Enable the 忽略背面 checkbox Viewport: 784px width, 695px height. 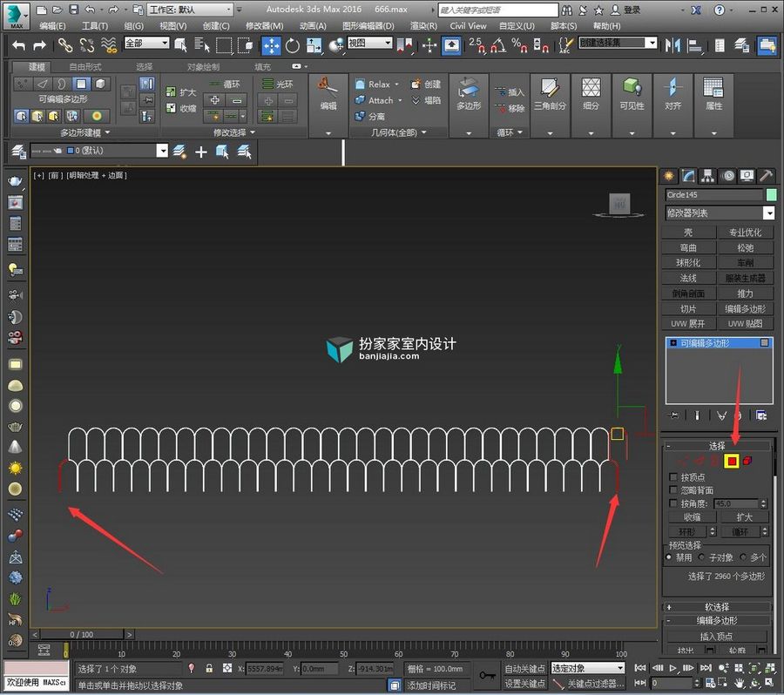(x=673, y=489)
